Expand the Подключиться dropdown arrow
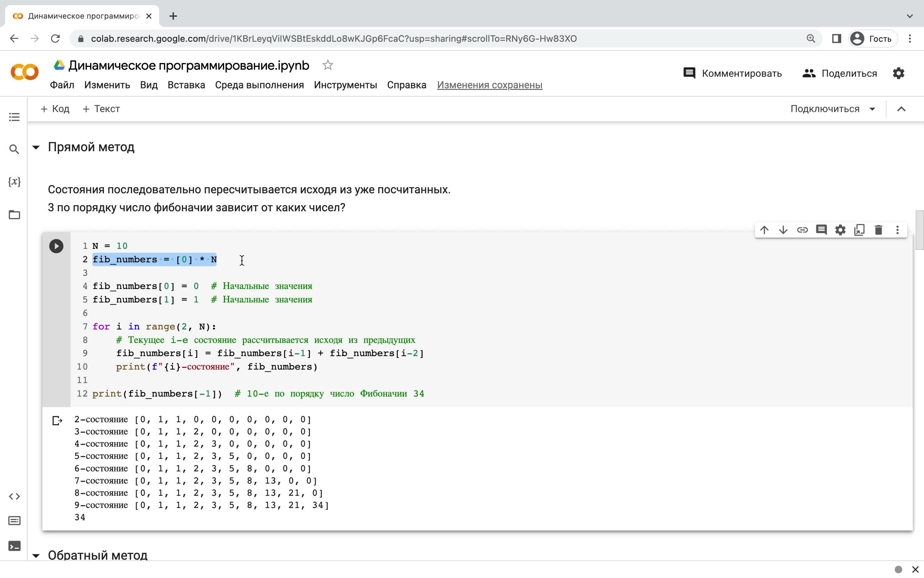The width and height of the screenshot is (924, 578). point(872,109)
